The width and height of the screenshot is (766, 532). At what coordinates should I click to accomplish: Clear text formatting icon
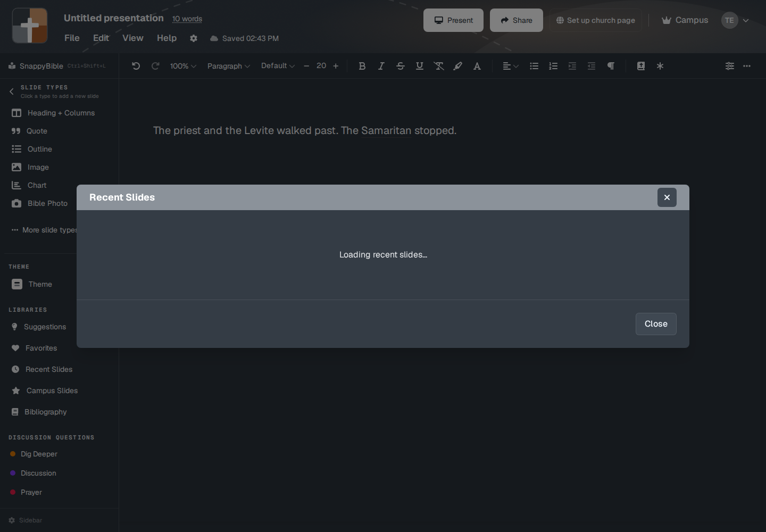click(439, 66)
